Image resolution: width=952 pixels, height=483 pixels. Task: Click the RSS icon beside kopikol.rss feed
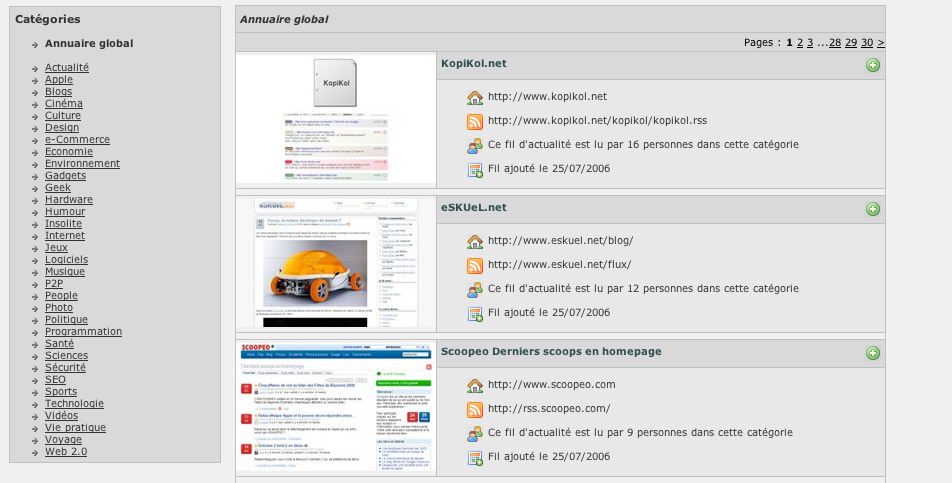point(475,121)
